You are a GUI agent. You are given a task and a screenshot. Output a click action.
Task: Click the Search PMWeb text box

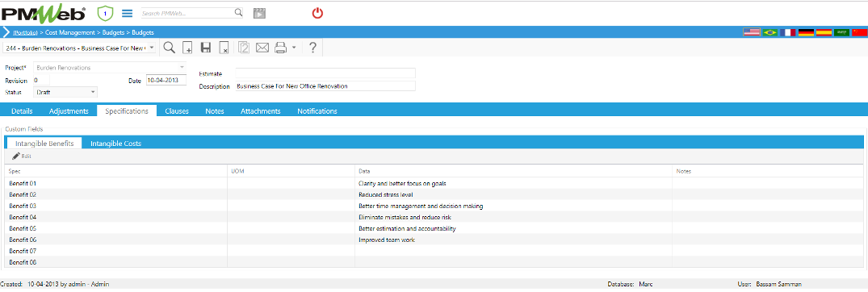187,13
